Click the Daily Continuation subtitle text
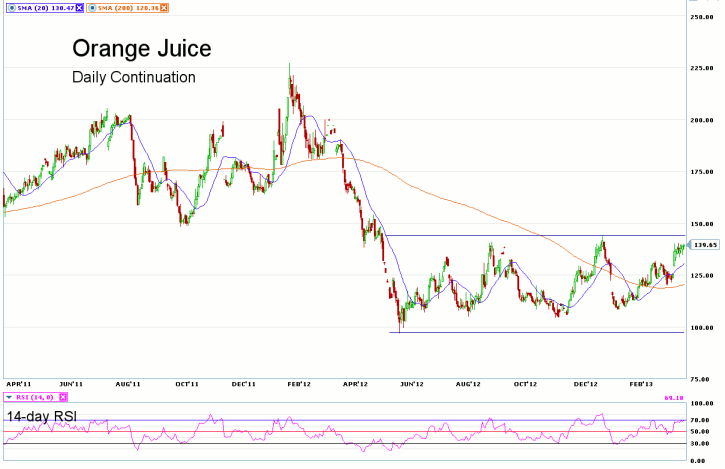Image resolution: width=725 pixels, height=469 pixels. click(133, 77)
